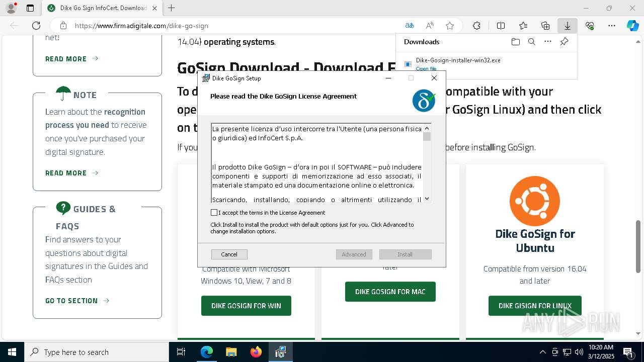This screenshot has height=362, width=644.
Task: Open the downloads folder icon
Action: tap(515, 42)
